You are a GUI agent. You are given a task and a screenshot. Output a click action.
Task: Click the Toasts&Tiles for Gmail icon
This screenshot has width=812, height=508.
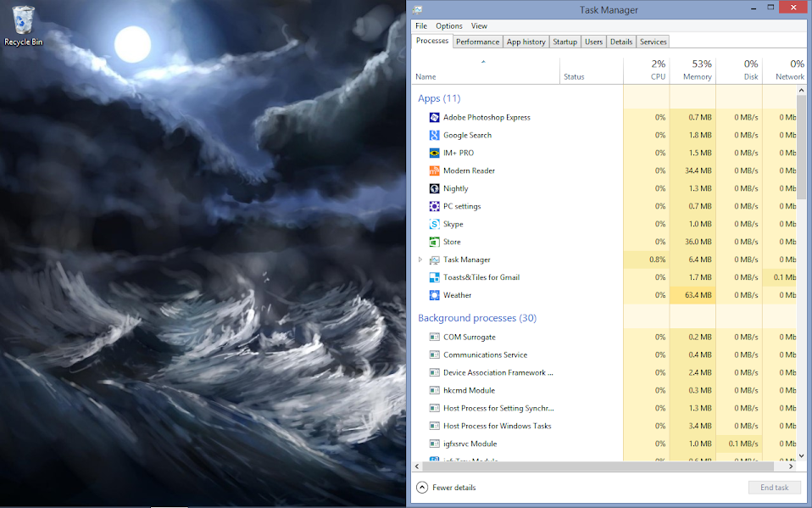435,277
